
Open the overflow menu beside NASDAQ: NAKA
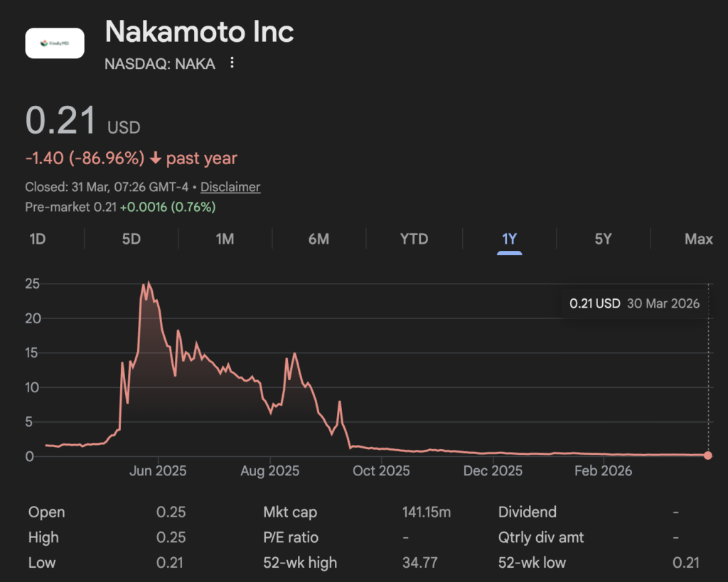click(x=232, y=63)
